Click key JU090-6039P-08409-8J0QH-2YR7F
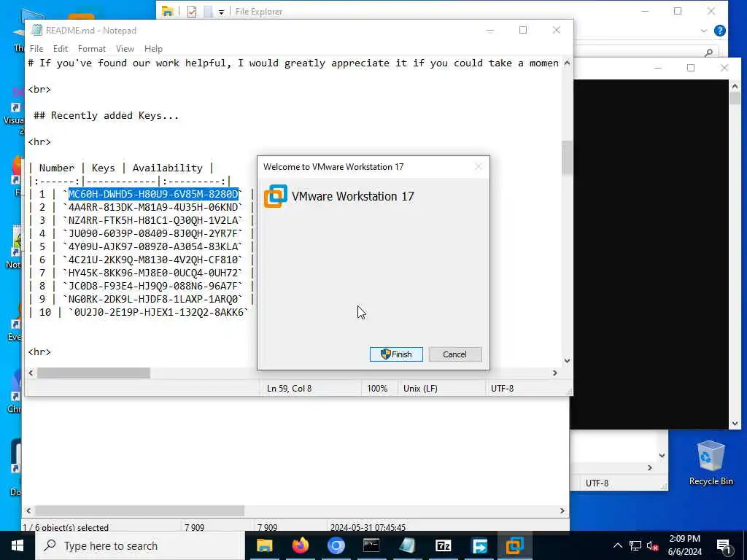The image size is (747, 560). coord(153,233)
